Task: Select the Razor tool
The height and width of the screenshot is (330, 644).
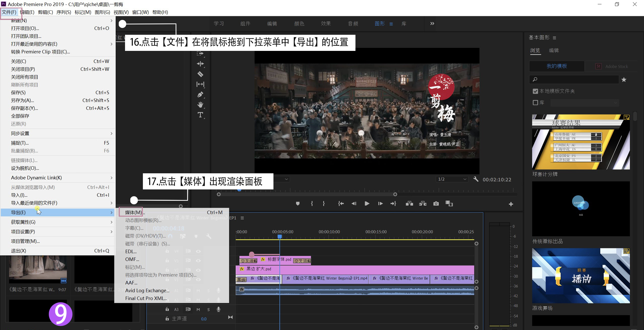Action: pyautogui.click(x=200, y=74)
